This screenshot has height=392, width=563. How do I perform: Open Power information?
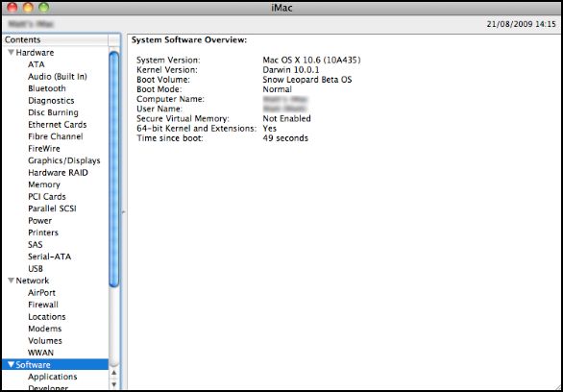[39, 221]
